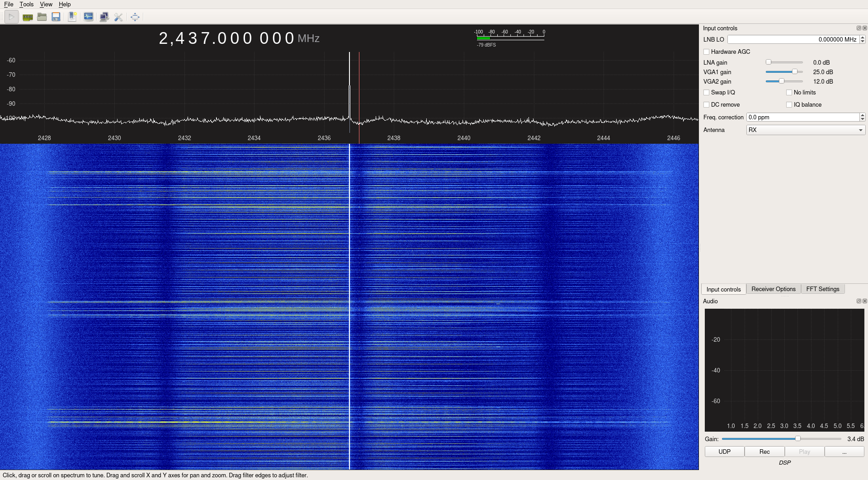
Task: Close the Audio panel
Action: [x=865, y=301]
